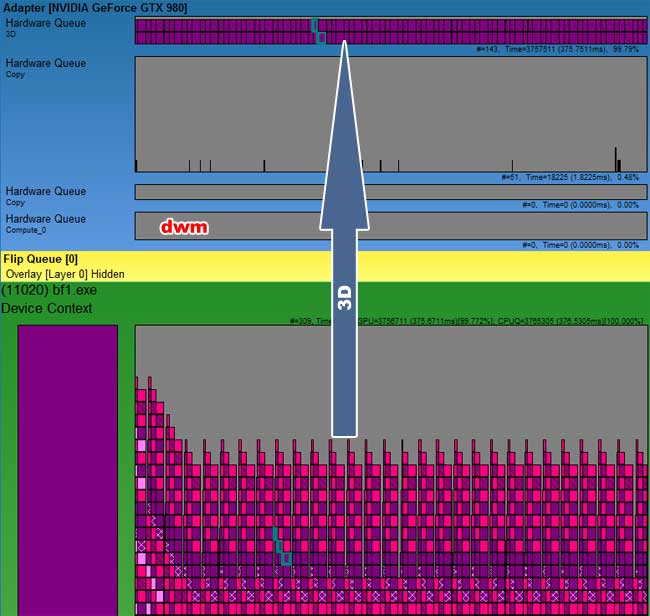
Task: Click the Device Context label
Action: coord(47,308)
